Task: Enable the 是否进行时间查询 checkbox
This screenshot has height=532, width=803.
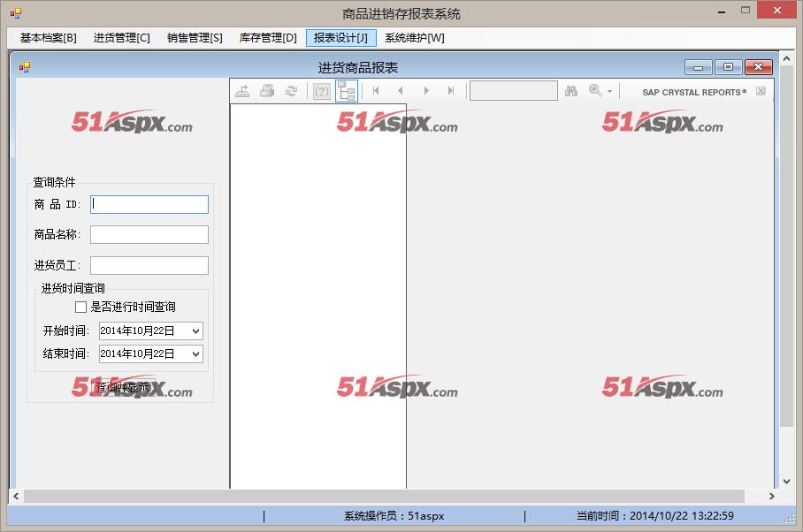Action: (80, 307)
